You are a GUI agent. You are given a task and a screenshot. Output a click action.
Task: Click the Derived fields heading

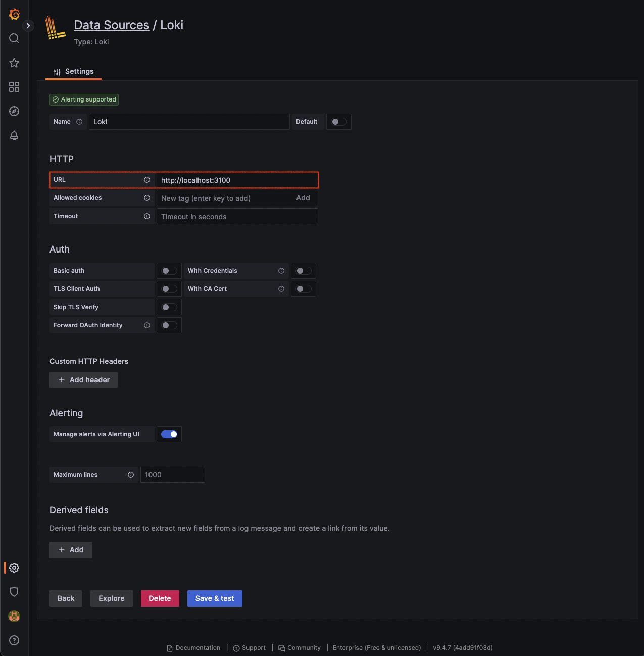(x=79, y=510)
